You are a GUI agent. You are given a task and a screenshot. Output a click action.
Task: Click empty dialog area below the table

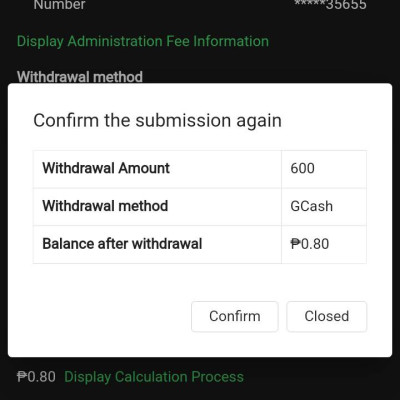(200, 282)
